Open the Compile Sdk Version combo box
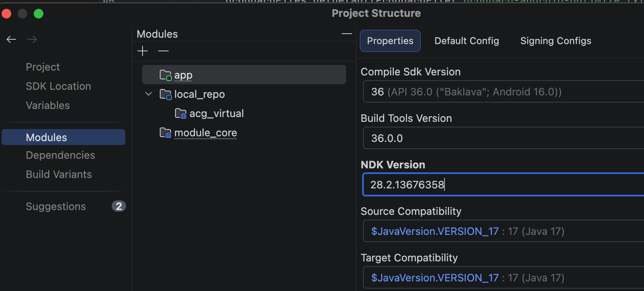The width and height of the screenshot is (644, 291). (503, 92)
